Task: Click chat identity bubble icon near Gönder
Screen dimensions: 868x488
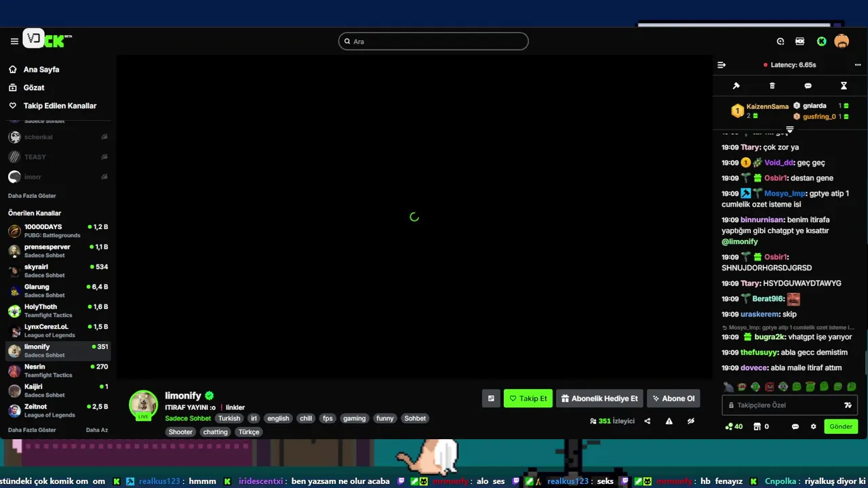Action: point(795,426)
